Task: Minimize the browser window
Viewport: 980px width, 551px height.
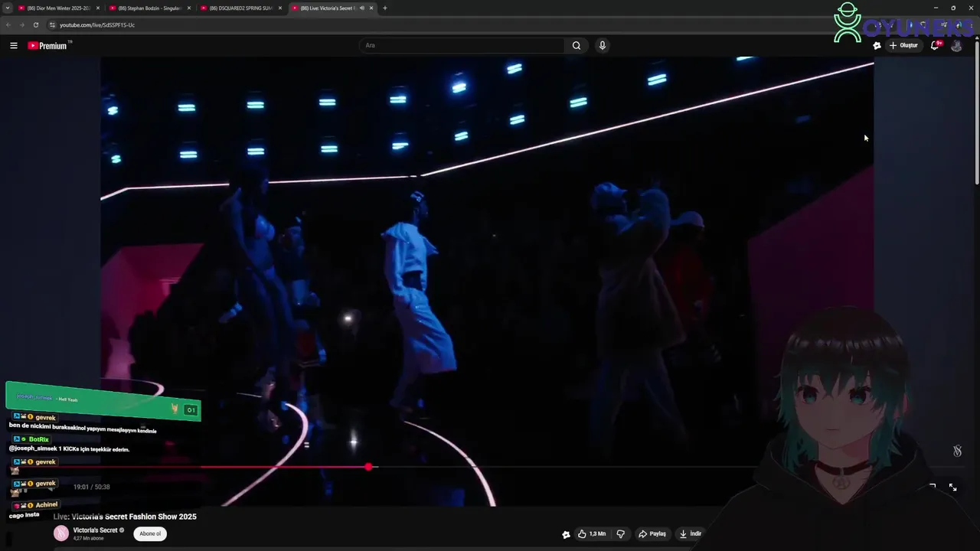Action: click(x=936, y=8)
